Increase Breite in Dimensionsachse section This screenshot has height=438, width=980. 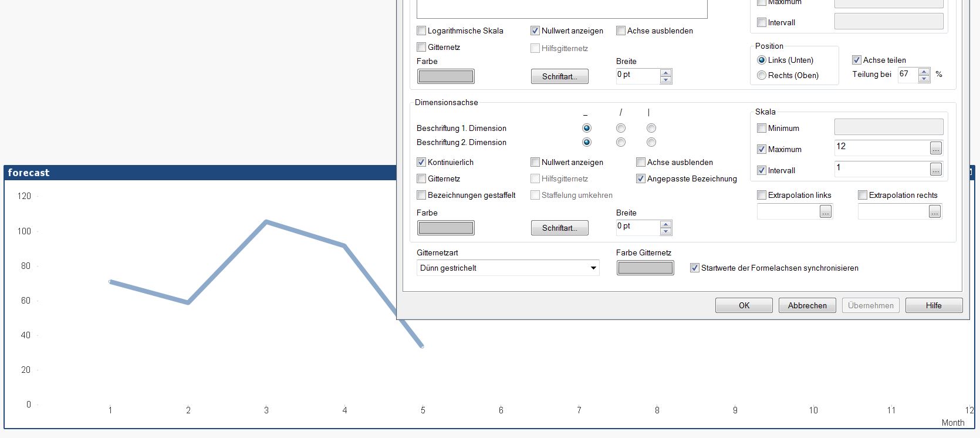click(665, 224)
